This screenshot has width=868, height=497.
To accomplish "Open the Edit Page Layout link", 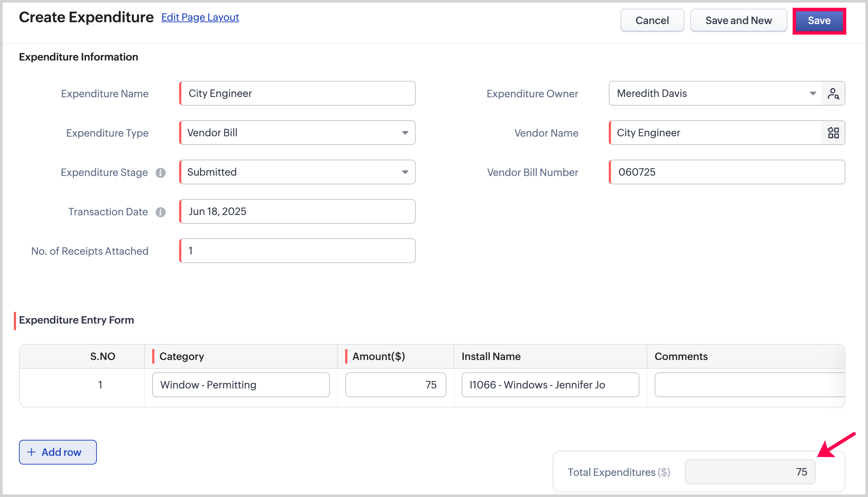I will tap(200, 17).
